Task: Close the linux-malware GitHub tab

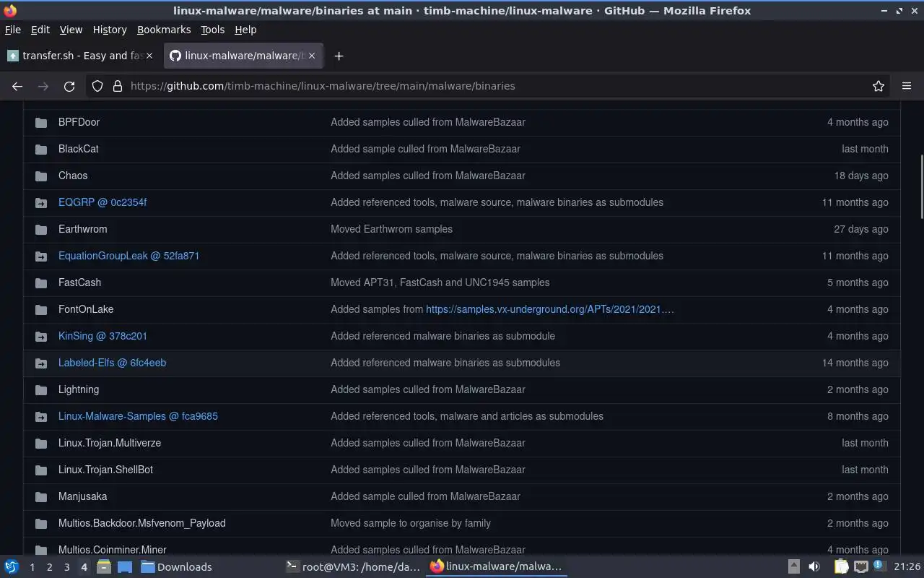Action: [x=312, y=56]
